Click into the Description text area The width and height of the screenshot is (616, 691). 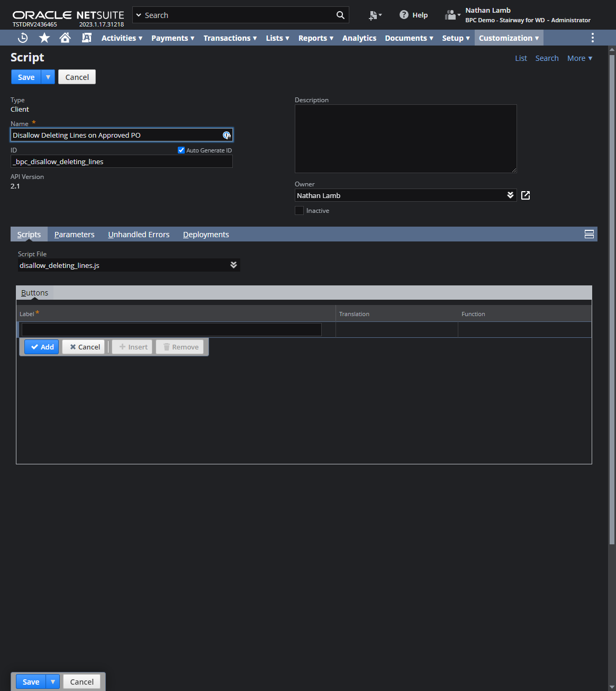(x=406, y=139)
